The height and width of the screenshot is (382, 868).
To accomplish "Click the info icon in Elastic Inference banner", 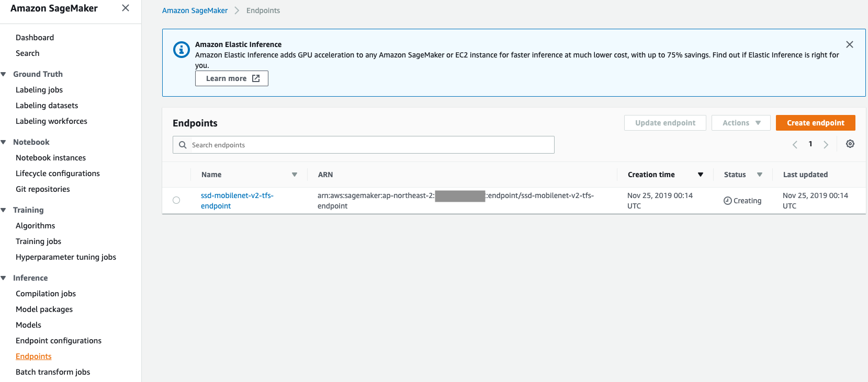I will point(182,50).
